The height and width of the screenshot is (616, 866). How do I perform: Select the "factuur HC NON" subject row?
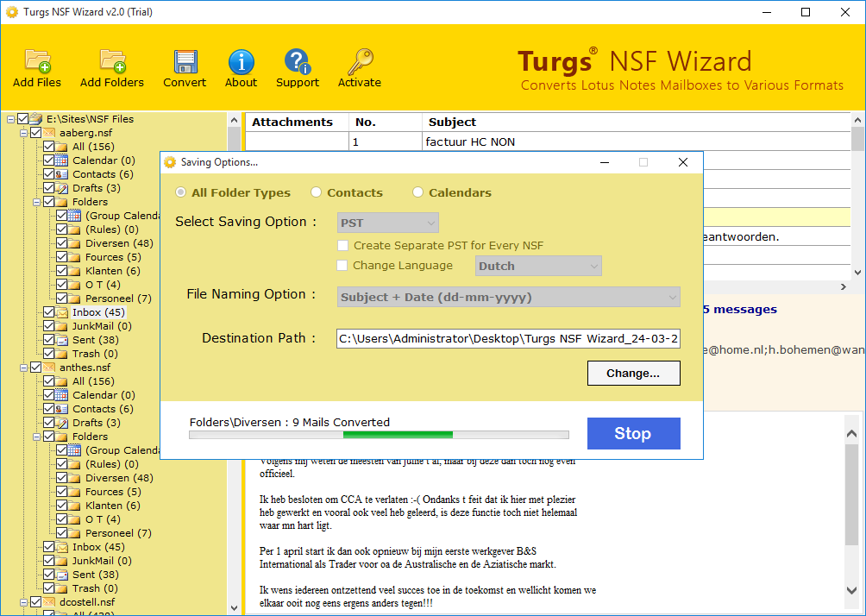click(637, 142)
